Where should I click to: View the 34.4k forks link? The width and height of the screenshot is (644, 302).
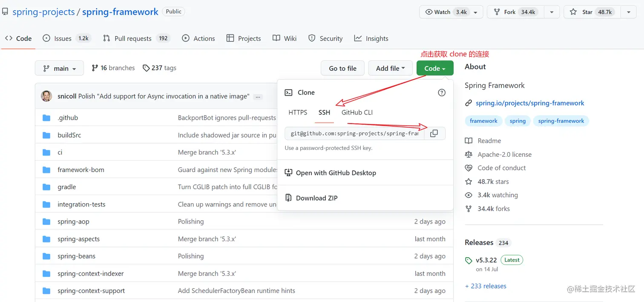[x=487, y=209]
